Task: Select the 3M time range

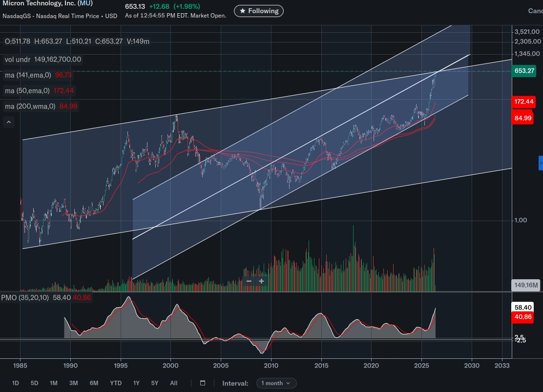Action: (73, 383)
